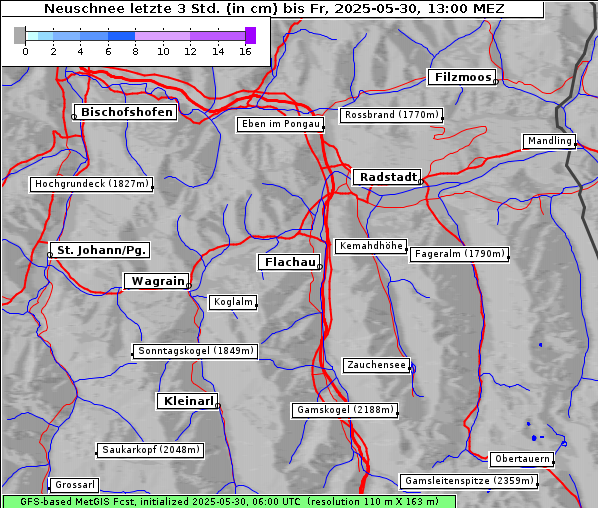Click the St. Johann/Pg. location marker circle

click(x=50, y=255)
